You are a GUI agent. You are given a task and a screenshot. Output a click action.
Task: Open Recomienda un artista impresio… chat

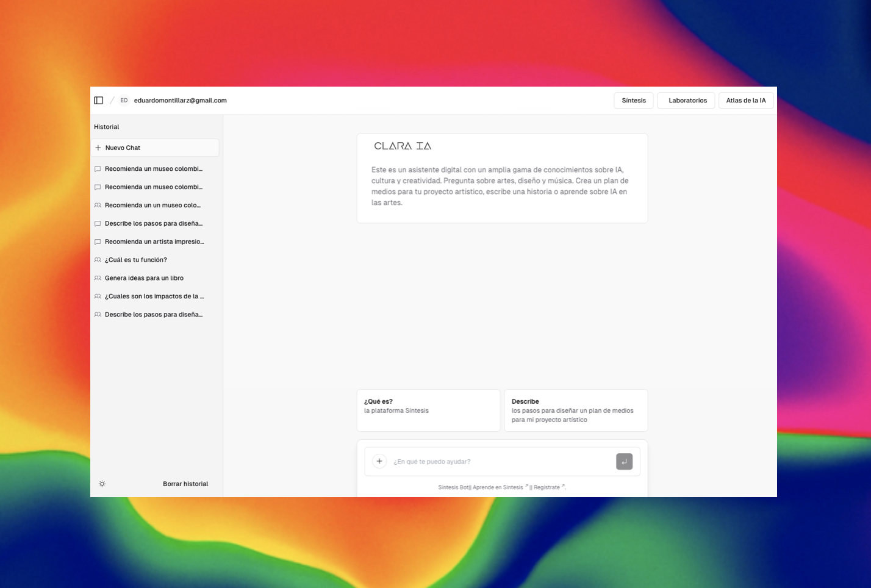(x=155, y=242)
